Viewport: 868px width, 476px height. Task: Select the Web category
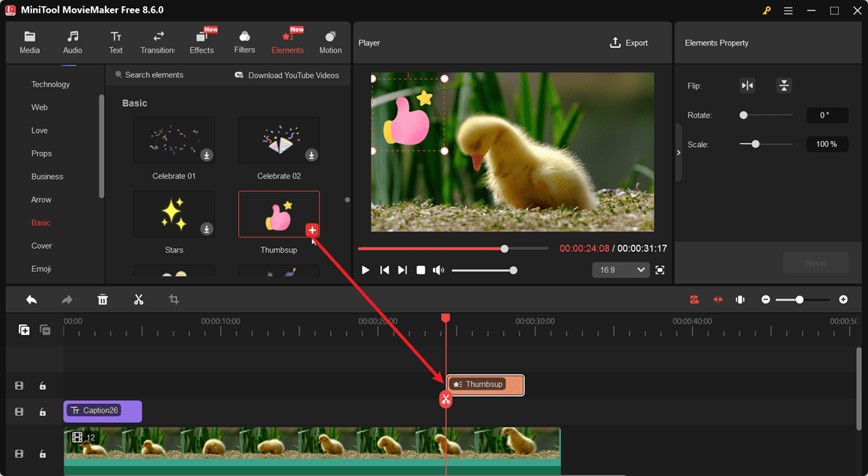click(x=39, y=107)
